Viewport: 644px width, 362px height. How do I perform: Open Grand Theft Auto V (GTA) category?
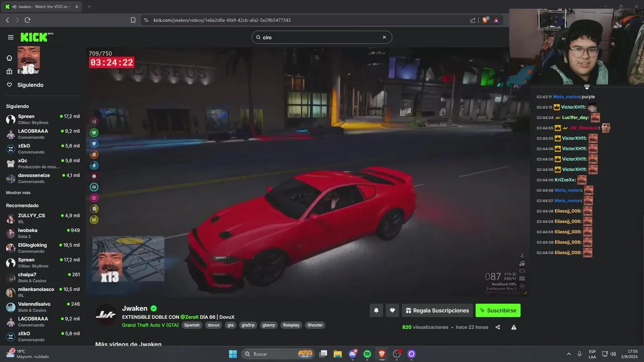tap(150, 325)
